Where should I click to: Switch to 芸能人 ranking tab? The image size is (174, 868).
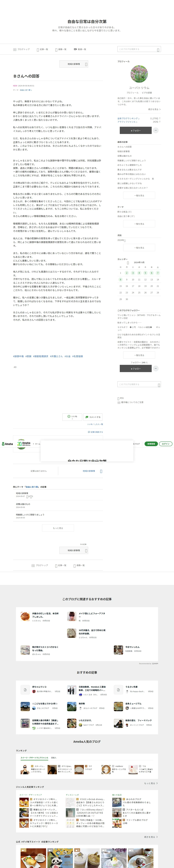pyautogui.click(x=54, y=757)
